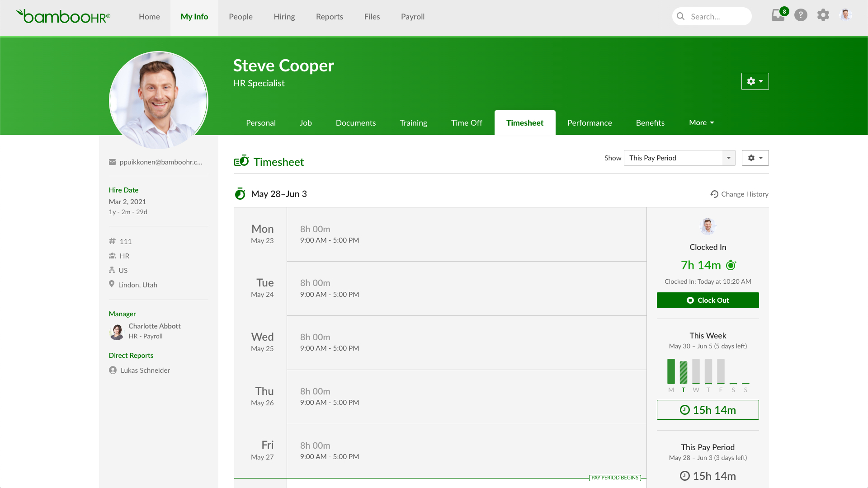Switch to the Time Off tab
Image resolution: width=868 pixels, height=488 pixels.
coord(467,122)
